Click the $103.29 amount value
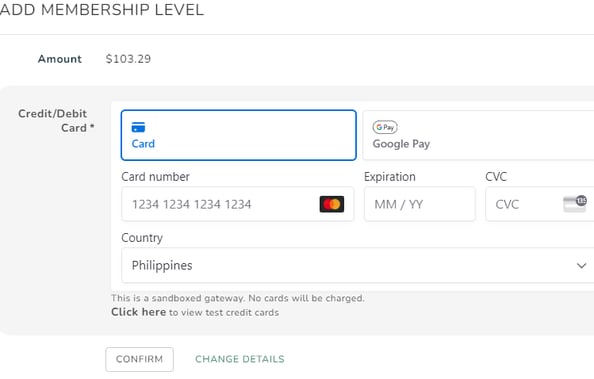594x379 pixels. pyautogui.click(x=128, y=59)
